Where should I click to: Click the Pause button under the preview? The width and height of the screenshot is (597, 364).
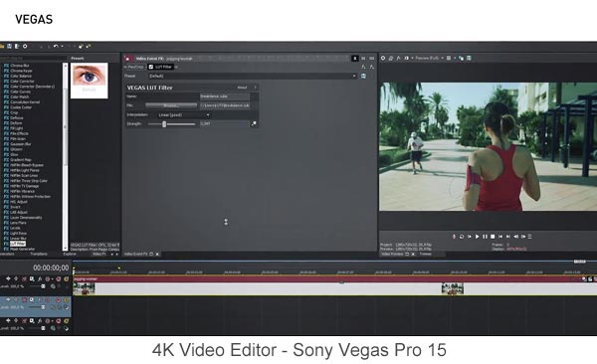(485, 237)
